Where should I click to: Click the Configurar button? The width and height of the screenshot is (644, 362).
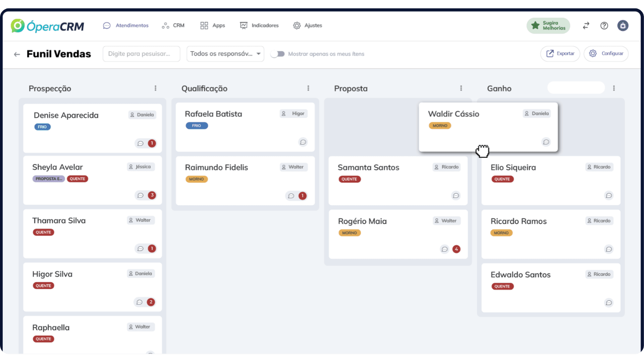tap(606, 54)
